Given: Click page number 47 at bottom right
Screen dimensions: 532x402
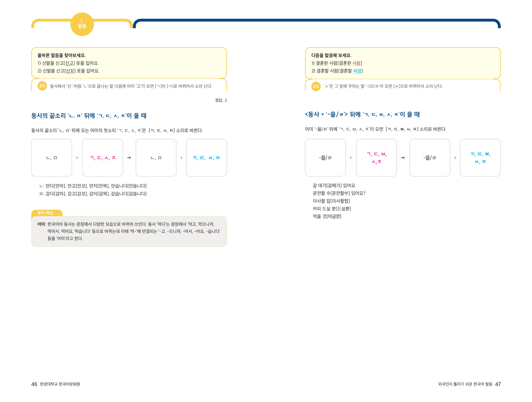Looking at the screenshot, I should click(x=498, y=384).
